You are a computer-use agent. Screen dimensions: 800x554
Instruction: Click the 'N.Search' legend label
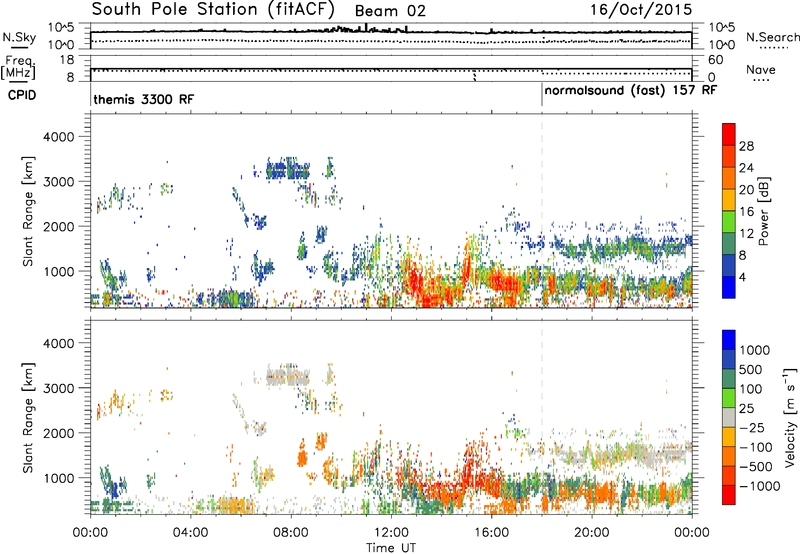click(773, 37)
